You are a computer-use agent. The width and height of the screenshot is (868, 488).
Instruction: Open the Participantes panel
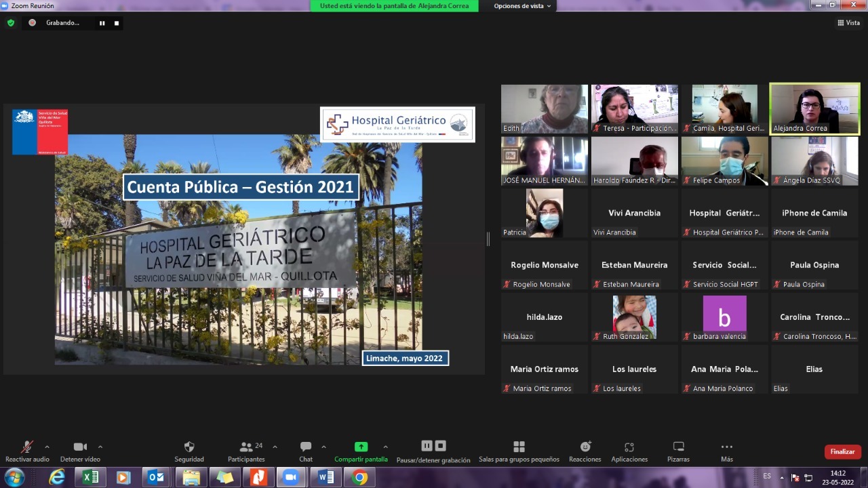coord(247,447)
